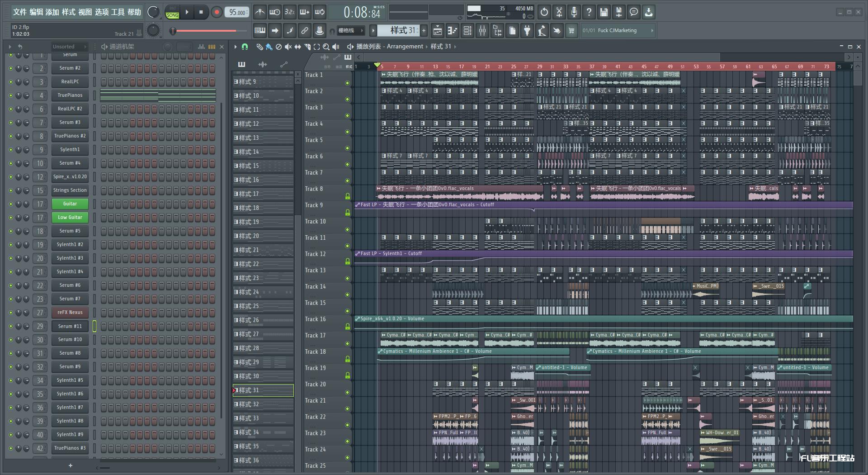Image resolution: width=868 pixels, height=475 pixels.
Task: Expand the channel rack options menu arrow
Action: [9, 47]
